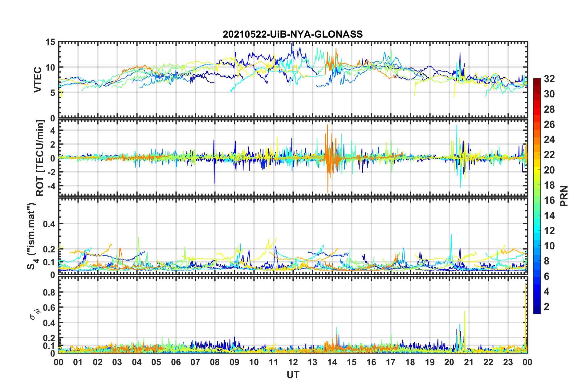Image resolution: width=586 pixels, height=392 pixels.
Task: Click x-axis tick label 18
Action: (410, 362)
